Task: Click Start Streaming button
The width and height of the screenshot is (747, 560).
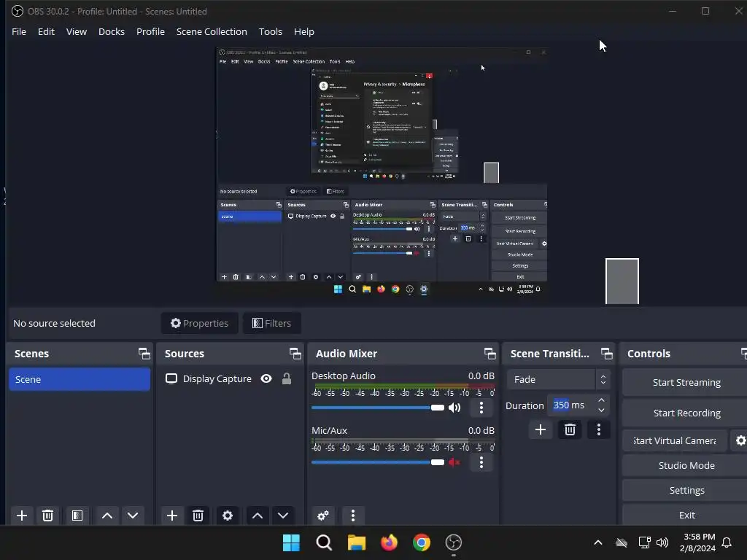Action: [x=685, y=382]
